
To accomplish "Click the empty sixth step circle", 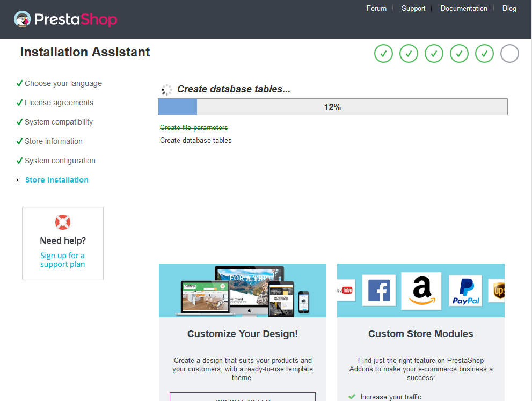I will tap(509, 54).
